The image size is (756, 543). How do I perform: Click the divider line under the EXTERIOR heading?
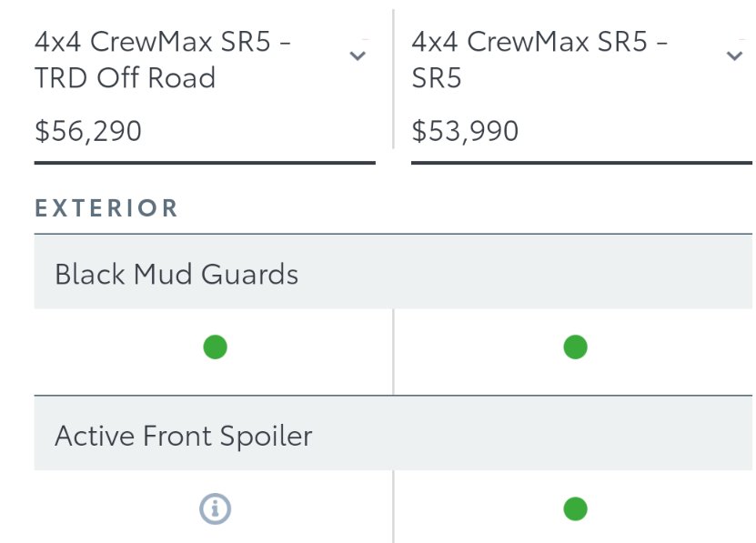(x=393, y=234)
